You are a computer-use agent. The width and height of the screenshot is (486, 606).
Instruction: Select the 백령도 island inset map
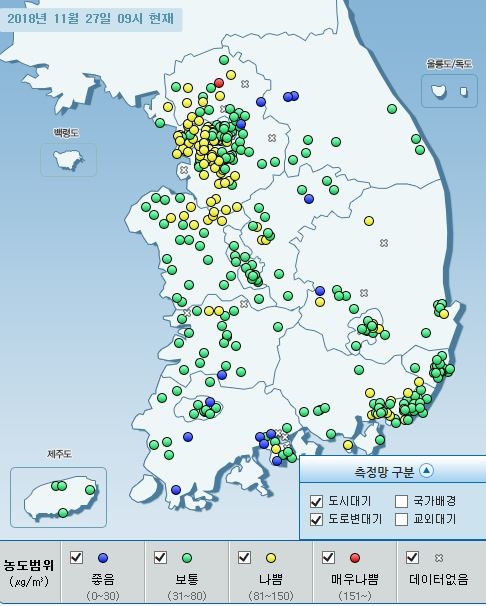tap(69, 160)
